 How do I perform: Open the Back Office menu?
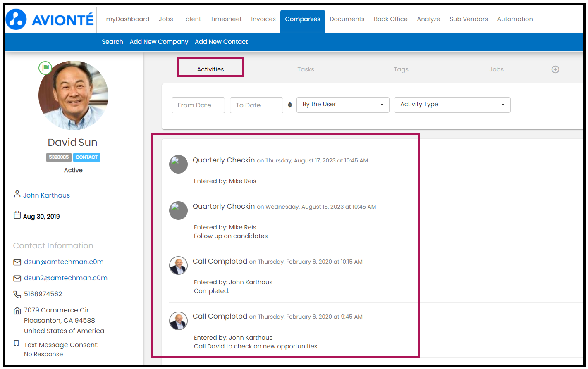click(390, 19)
